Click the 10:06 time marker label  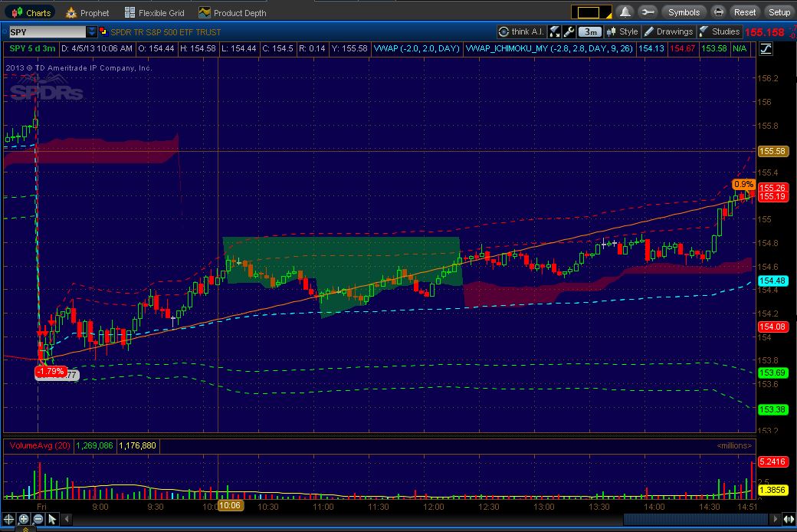(230, 505)
